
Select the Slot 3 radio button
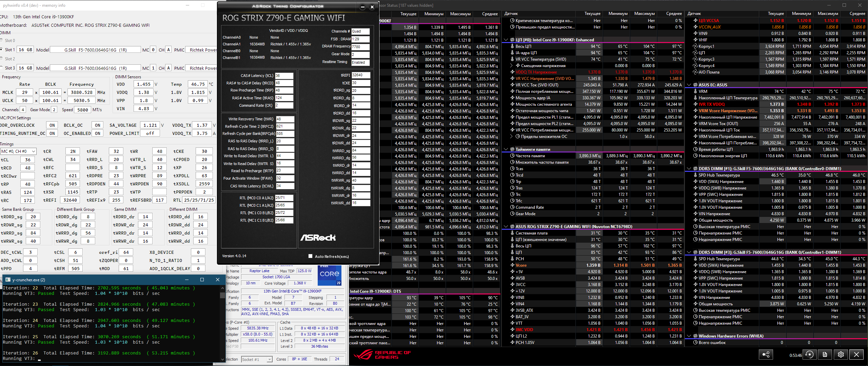pos(2,68)
